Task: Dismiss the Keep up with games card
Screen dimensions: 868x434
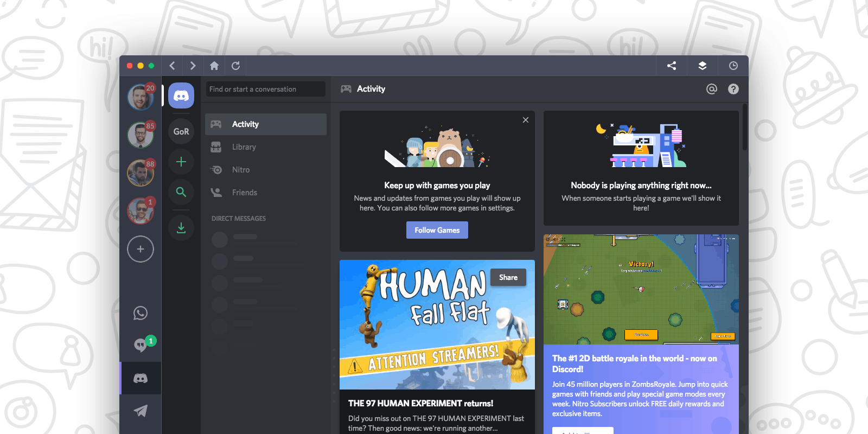Action: click(x=526, y=120)
